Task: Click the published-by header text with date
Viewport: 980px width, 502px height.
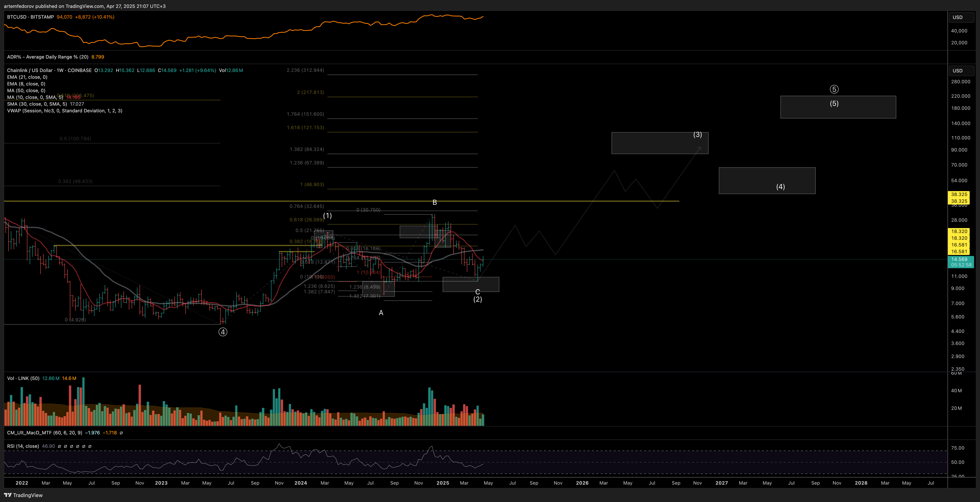Action: (x=85, y=6)
